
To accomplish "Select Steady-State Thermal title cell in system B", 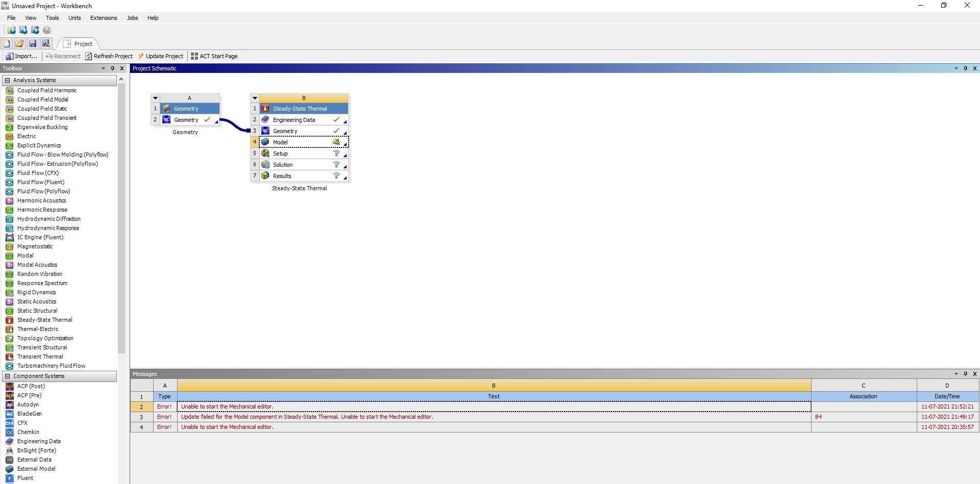I will [304, 109].
